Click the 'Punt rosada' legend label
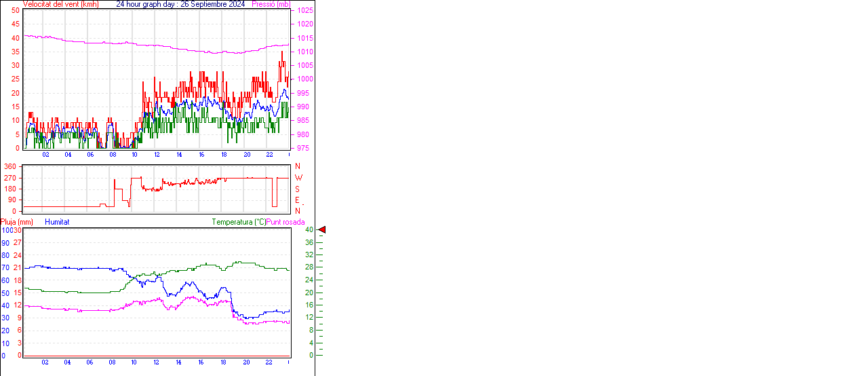Image resolution: width=868 pixels, height=376 pixels. [x=285, y=222]
